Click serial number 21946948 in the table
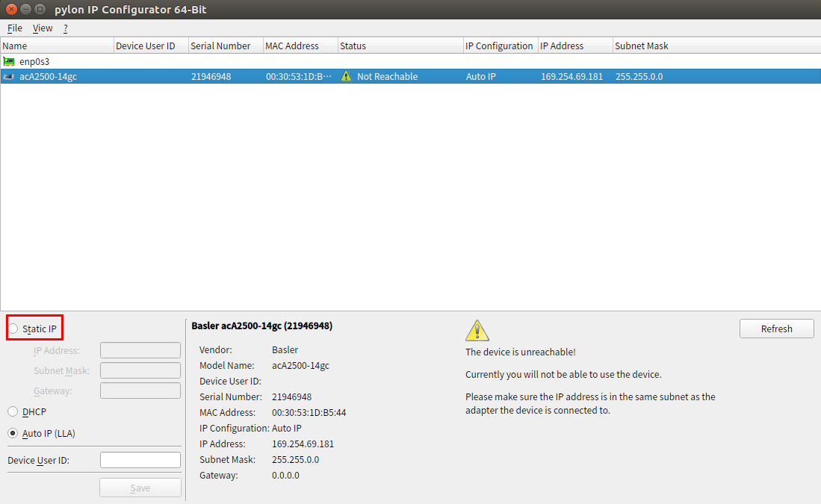The image size is (821, 504). click(211, 76)
